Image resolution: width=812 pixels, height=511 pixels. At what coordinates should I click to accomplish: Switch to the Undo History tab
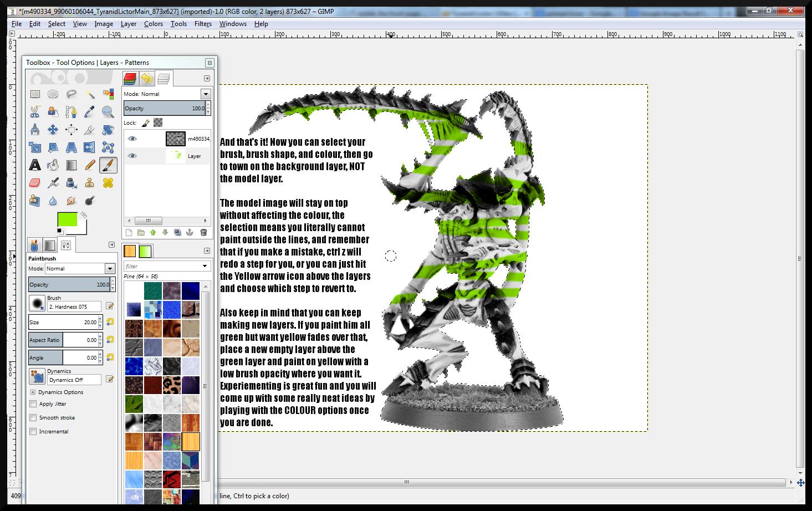point(147,78)
